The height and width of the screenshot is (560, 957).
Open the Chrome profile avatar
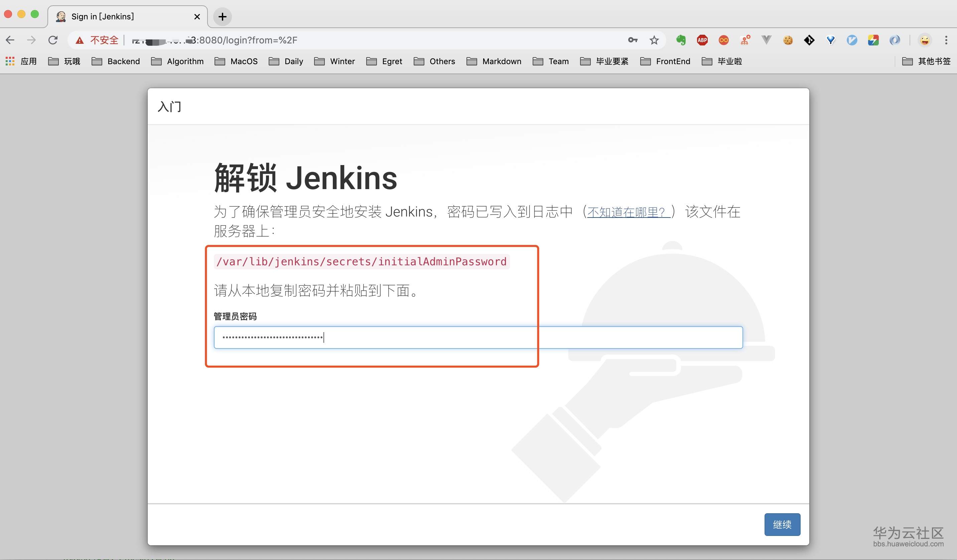(x=925, y=40)
